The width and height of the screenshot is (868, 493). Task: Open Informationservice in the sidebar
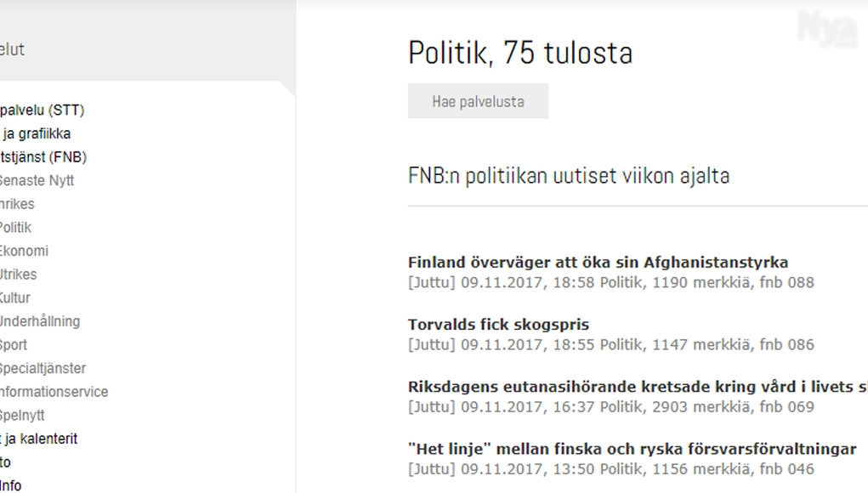tap(54, 392)
